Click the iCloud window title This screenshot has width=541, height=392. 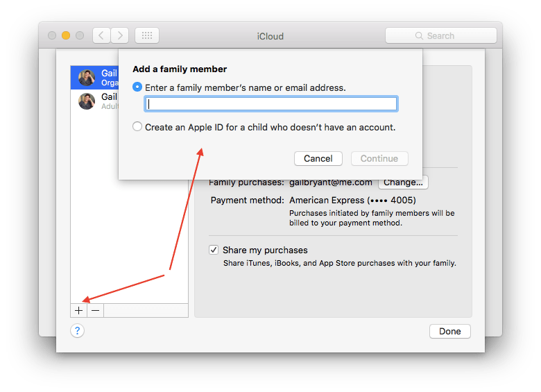pyautogui.click(x=270, y=36)
